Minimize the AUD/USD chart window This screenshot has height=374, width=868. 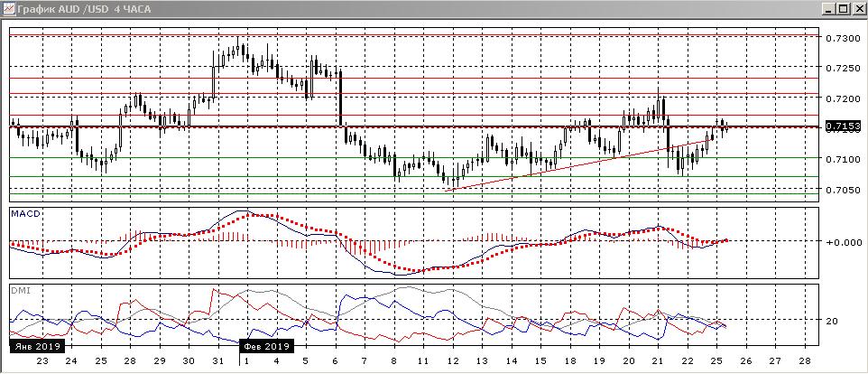[827, 8]
